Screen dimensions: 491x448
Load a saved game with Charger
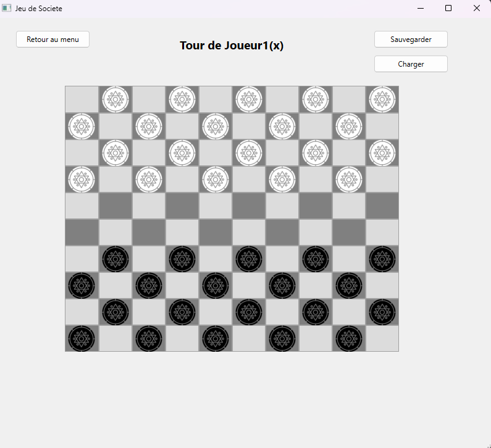click(x=411, y=64)
